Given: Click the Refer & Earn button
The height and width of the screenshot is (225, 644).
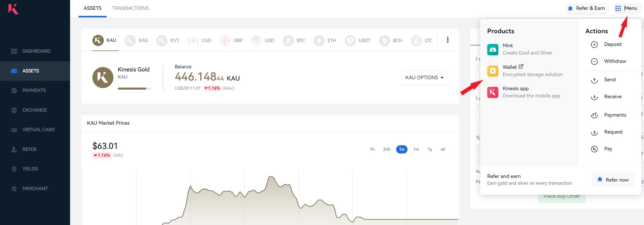Looking at the screenshot, I should coord(587,8).
